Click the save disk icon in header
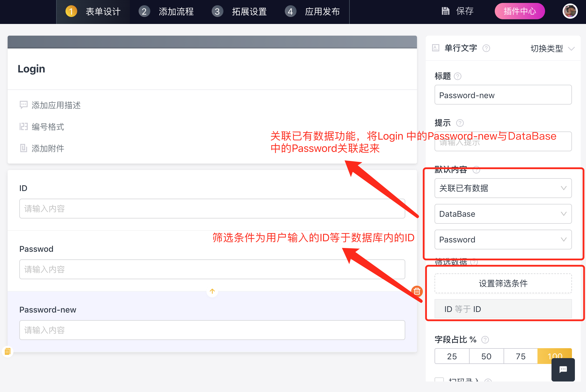586x392 pixels. click(445, 11)
